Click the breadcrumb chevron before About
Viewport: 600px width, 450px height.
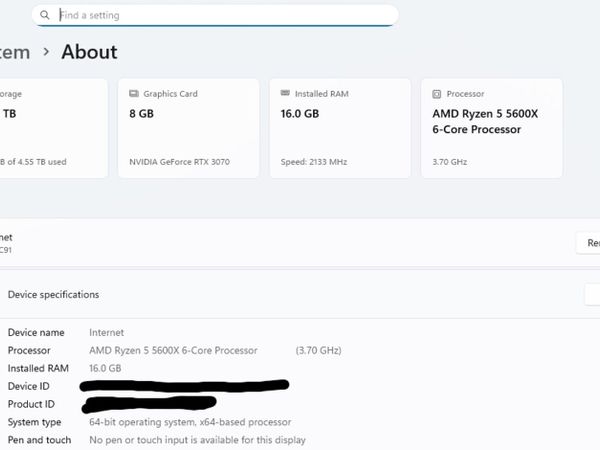pyautogui.click(x=46, y=53)
